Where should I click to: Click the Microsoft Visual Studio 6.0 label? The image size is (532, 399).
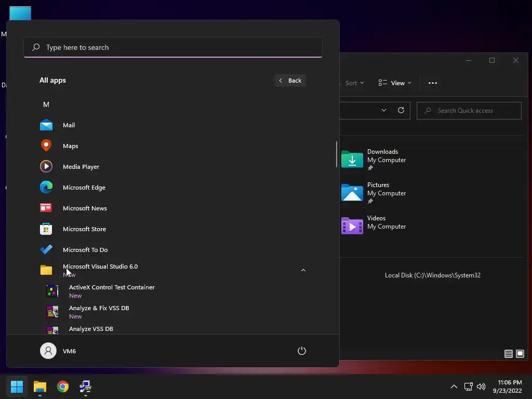pos(100,267)
